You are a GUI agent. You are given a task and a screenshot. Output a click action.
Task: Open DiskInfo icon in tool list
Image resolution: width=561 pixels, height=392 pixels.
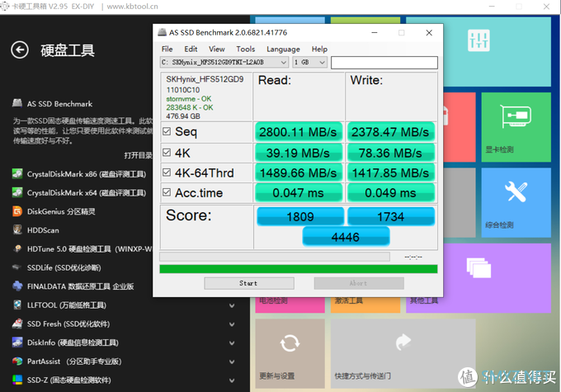17,342
